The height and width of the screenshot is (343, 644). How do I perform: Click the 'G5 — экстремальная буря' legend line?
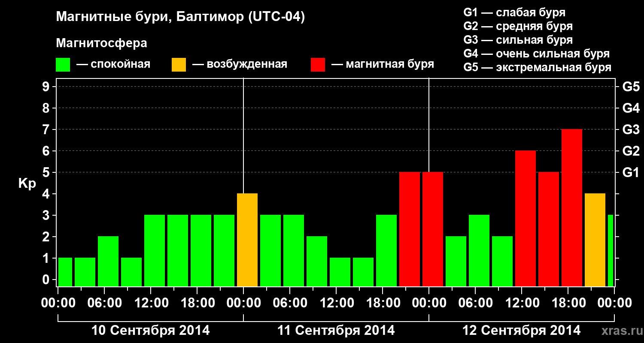point(537,67)
